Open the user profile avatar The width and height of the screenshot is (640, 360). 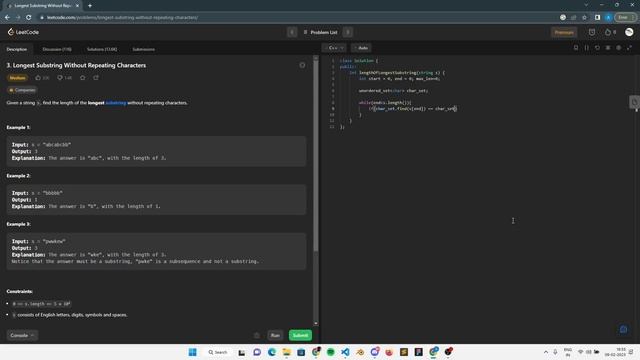pyautogui.click(x=629, y=32)
